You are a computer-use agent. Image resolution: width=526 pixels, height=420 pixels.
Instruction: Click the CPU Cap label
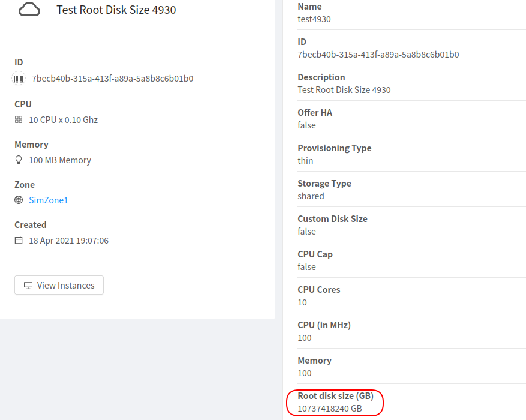click(x=315, y=254)
